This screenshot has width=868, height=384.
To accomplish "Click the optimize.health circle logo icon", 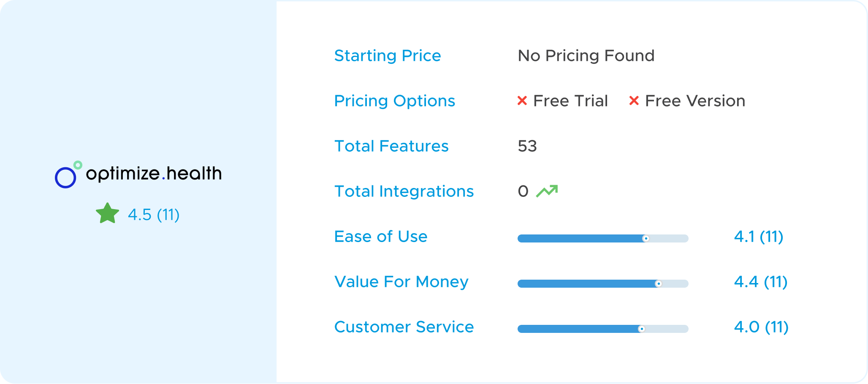I will click(68, 174).
